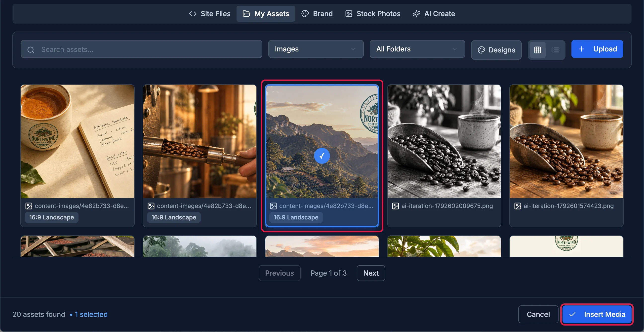
Task: Click 16:9 Landscape badge on selected mountain card
Action: point(296,217)
